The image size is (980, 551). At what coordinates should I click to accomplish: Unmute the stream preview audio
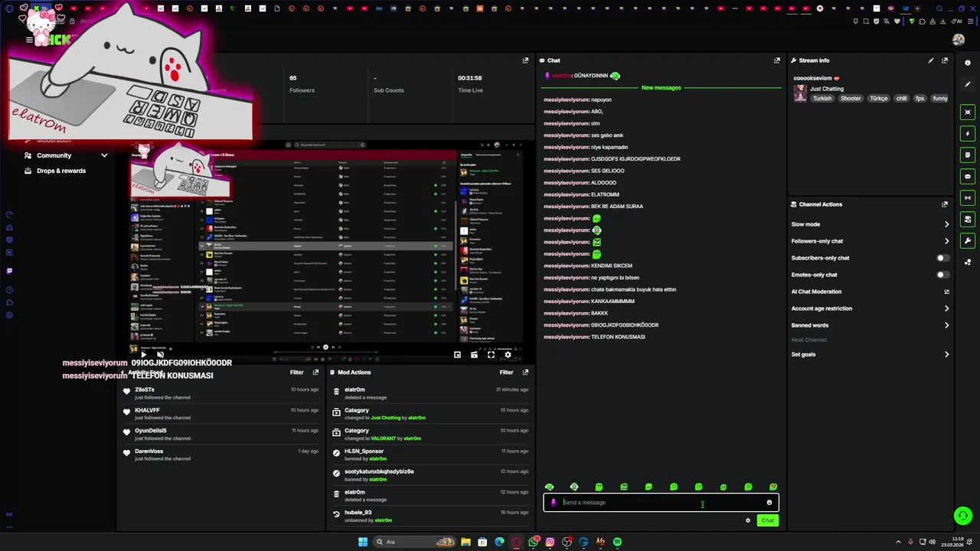pos(160,355)
